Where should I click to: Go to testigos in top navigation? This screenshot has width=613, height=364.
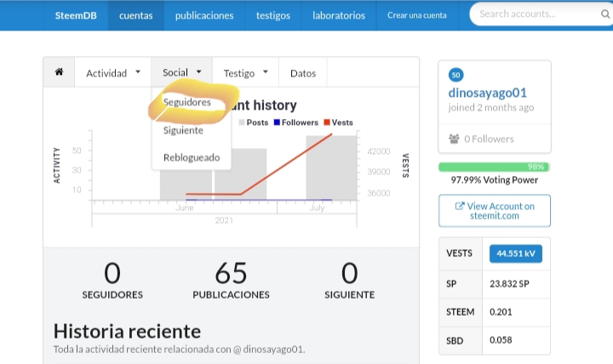click(273, 15)
